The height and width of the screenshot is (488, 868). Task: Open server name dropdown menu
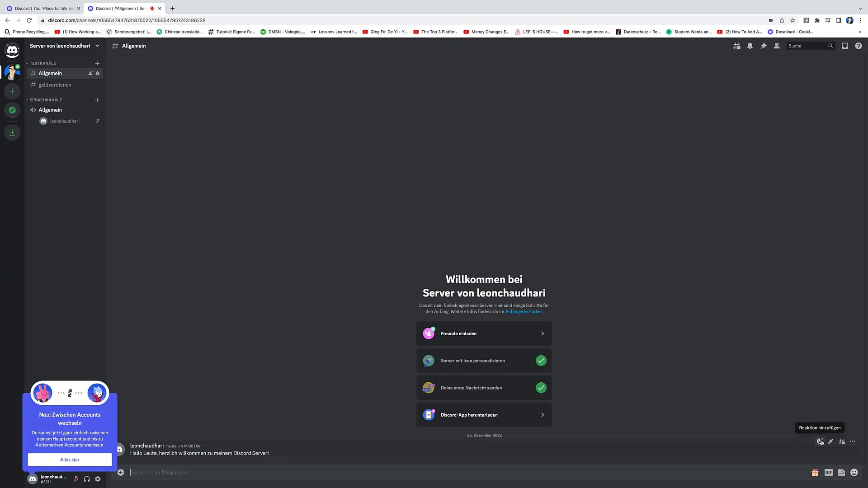(65, 46)
